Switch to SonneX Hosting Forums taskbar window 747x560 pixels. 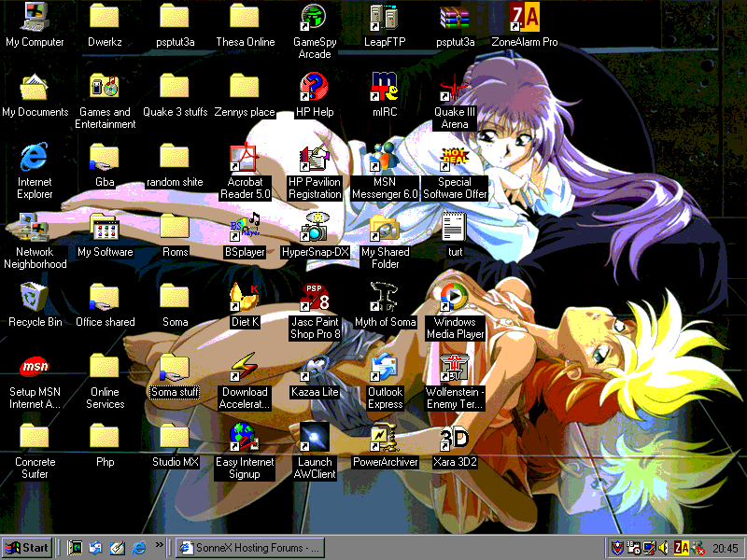click(250, 548)
